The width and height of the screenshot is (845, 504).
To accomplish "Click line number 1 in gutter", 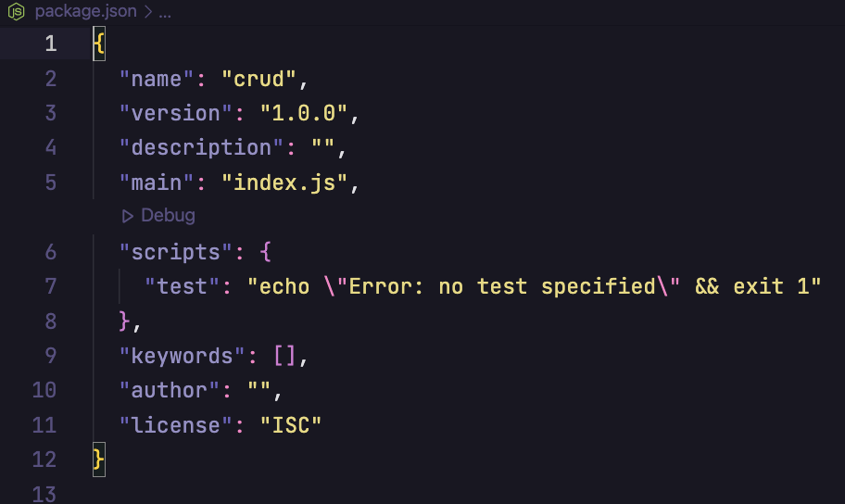I will 51,44.
